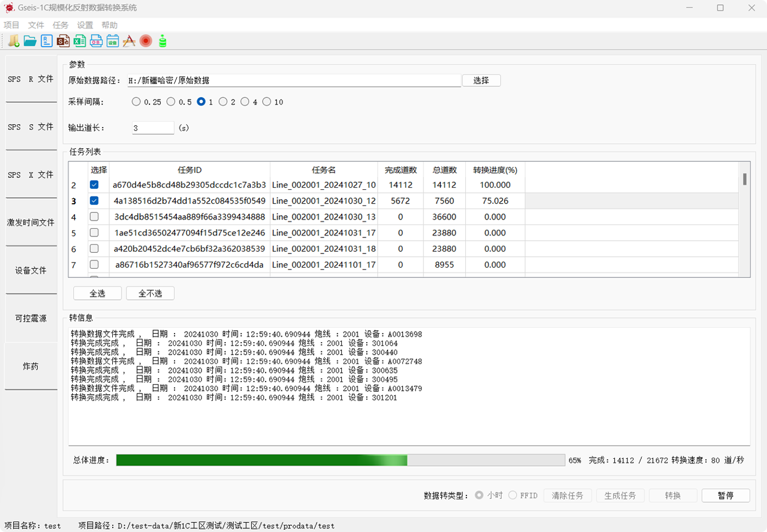Screen dimensions: 767x532
Task: Click the open folder toolbar icon
Action: pos(30,41)
